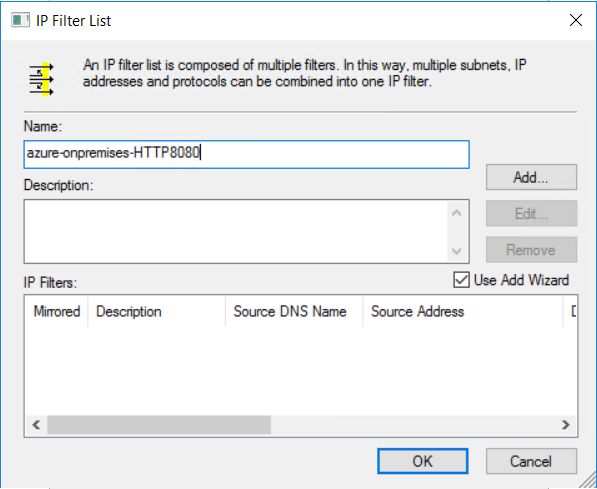The image size is (597, 489).
Task: Click the IP Filter List title bar icon
Action: click(x=20, y=20)
